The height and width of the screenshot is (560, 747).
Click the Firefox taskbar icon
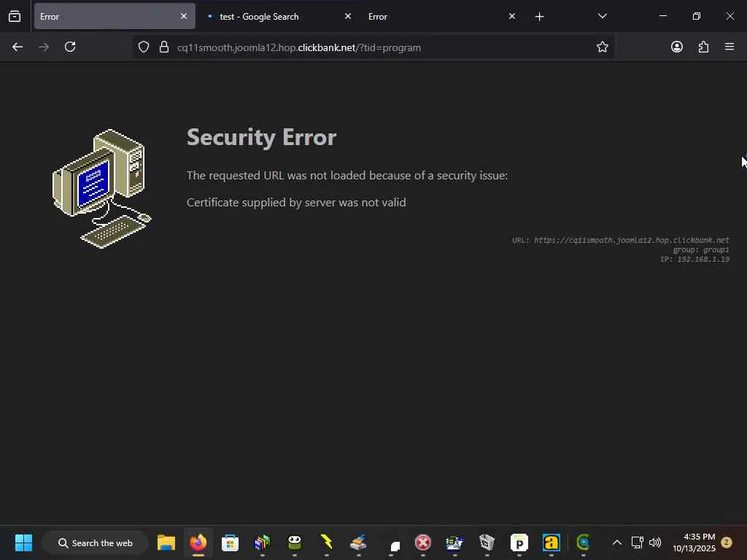pyautogui.click(x=198, y=542)
